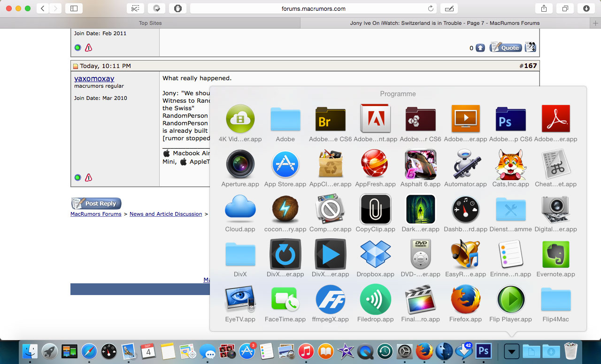This screenshot has height=364, width=601.
Task: Open Dienstprogramme utilities folder
Action: [x=511, y=209]
